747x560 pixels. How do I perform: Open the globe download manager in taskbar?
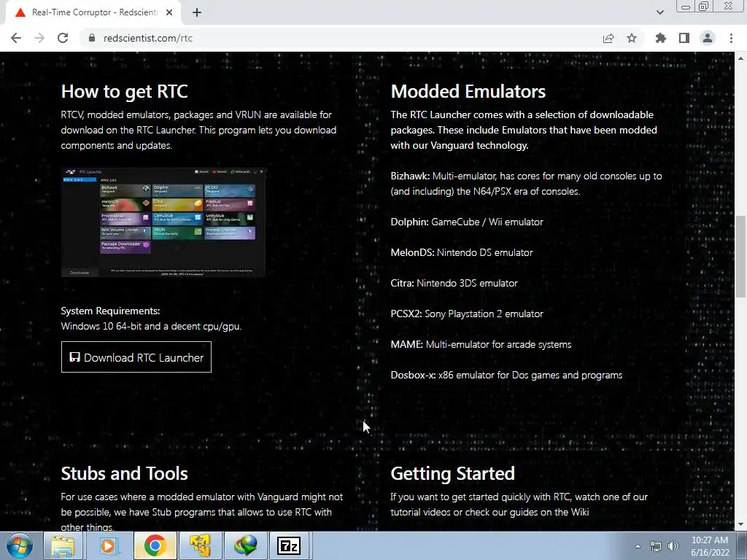point(245,545)
